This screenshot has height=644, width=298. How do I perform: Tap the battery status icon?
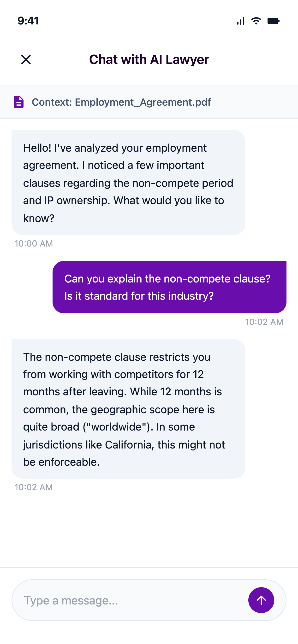pyautogui.click(x=273, y=21)
